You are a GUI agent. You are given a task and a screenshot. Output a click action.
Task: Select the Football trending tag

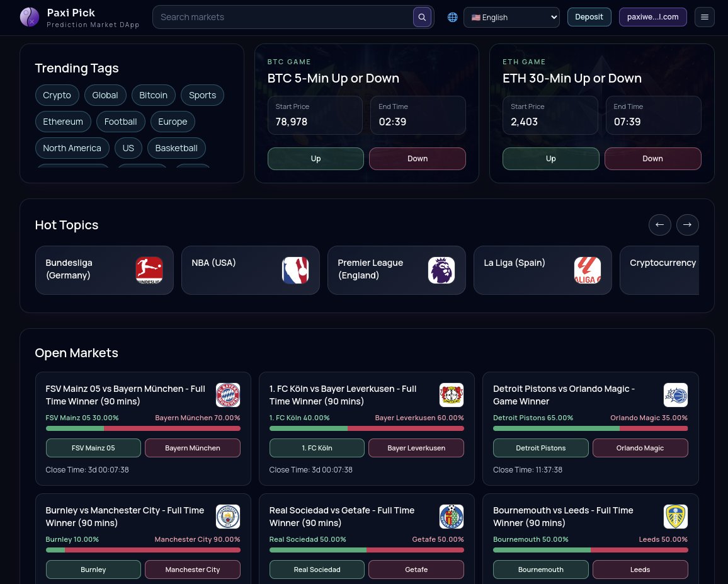coord(121,122)
